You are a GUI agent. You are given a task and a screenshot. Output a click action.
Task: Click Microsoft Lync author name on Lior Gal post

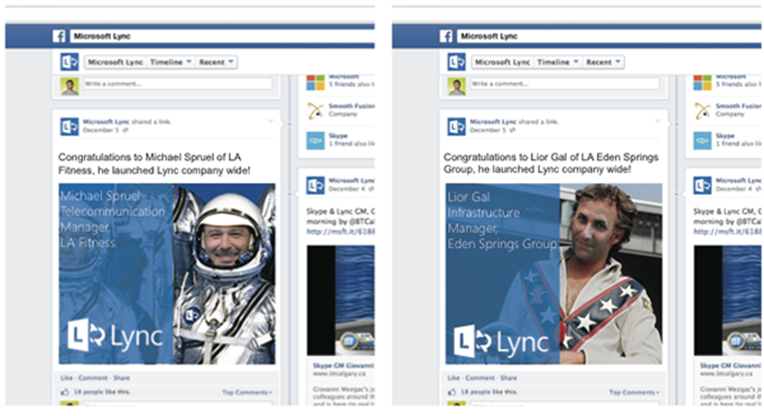(493, 122)
